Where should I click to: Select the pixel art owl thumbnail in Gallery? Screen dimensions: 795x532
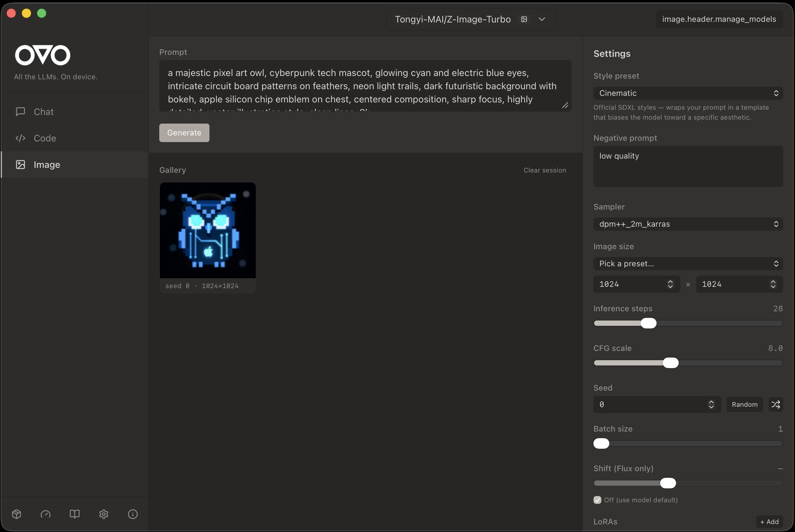click(x=207, y=230)
